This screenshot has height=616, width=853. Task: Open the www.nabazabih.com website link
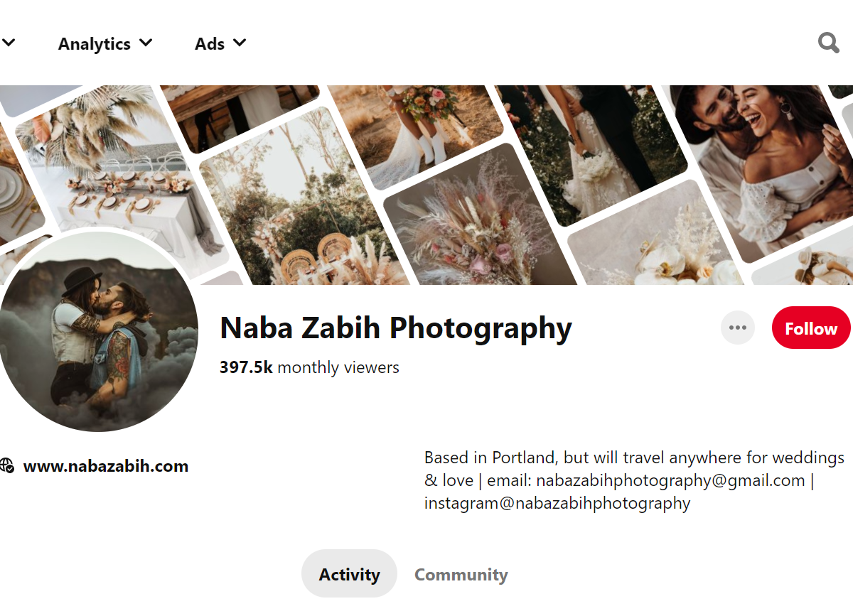[x=106, y=466]
